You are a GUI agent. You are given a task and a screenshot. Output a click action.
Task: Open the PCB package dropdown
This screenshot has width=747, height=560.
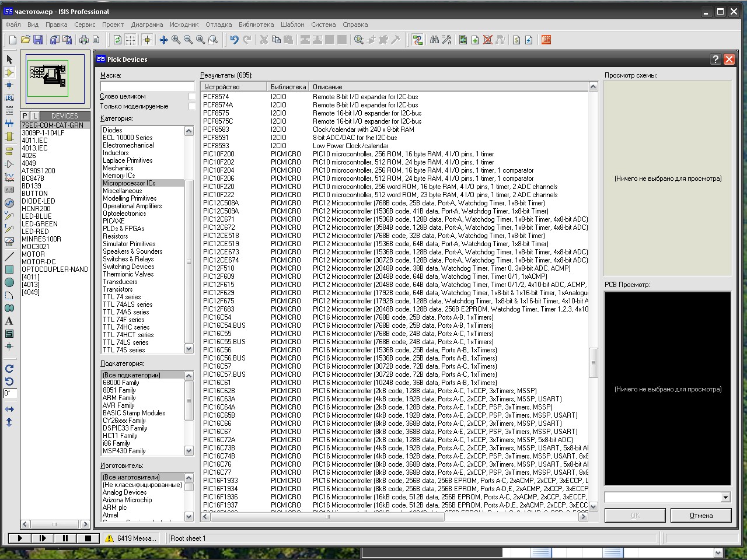(725, 498)
